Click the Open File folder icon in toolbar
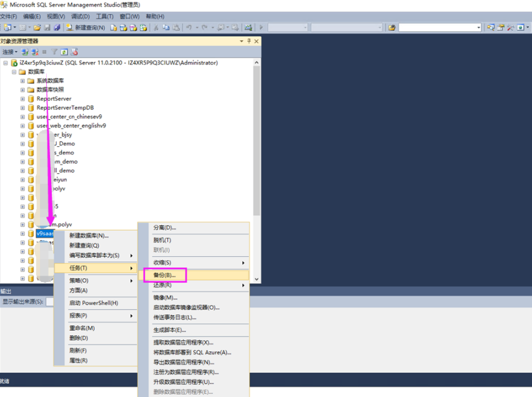This screenshot has width=532, height=397. pyautogui.click(x=37, y=28)
